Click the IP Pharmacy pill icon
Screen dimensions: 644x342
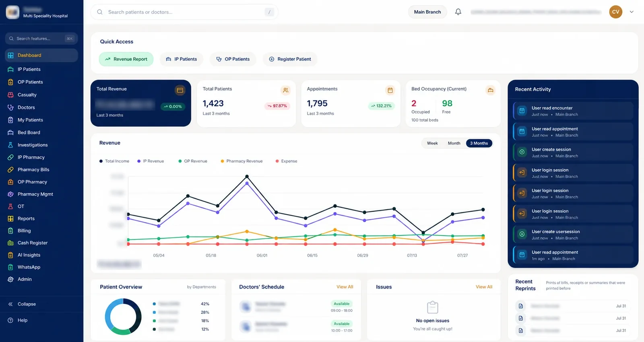coord(10,157)
